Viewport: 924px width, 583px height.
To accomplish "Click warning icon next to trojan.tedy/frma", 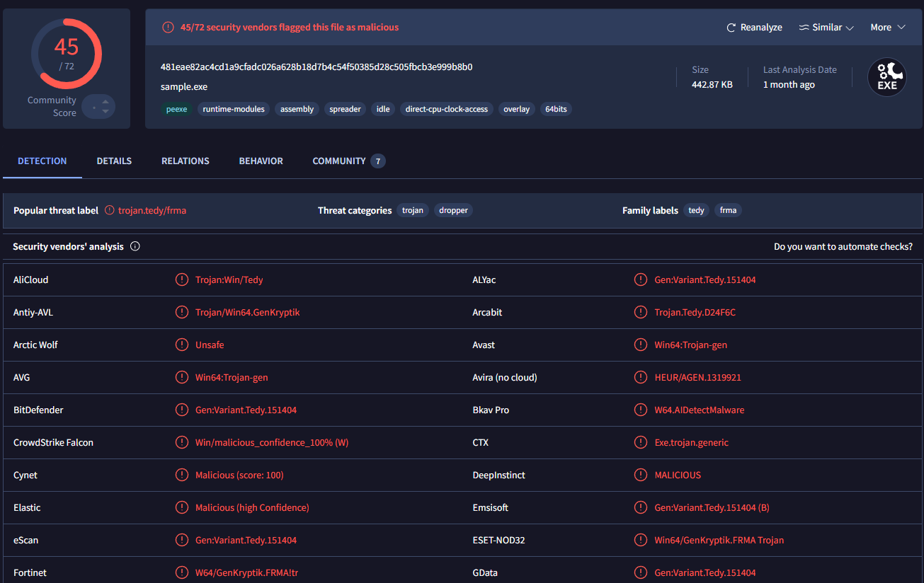I will pyautogui.click(x=110, y=210).
